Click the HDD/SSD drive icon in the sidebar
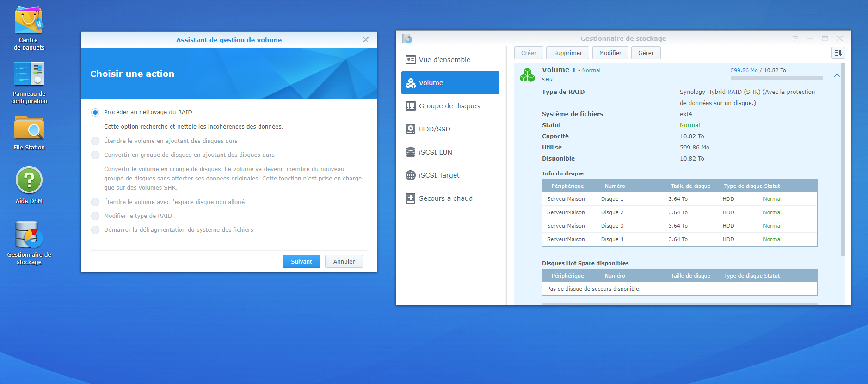Image resolution: width=868 pixels, height=384 pixels. click(410, 129)
